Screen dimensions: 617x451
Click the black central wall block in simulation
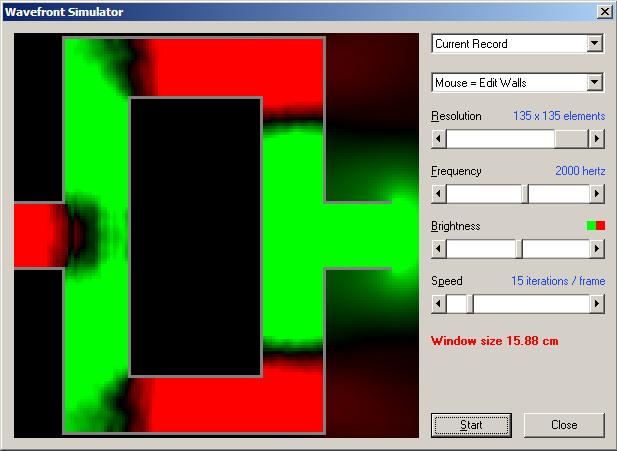click(x=196, y=237)
